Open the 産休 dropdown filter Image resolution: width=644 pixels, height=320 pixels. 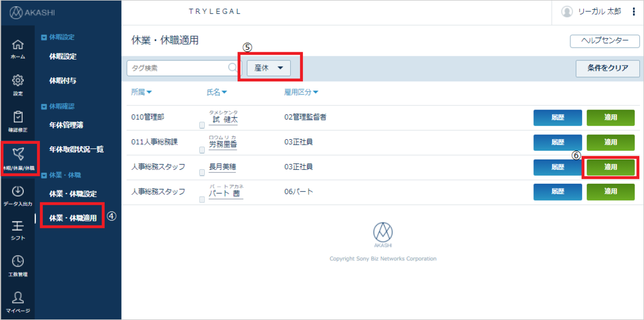pyautogui.click(x=269, y=68)
